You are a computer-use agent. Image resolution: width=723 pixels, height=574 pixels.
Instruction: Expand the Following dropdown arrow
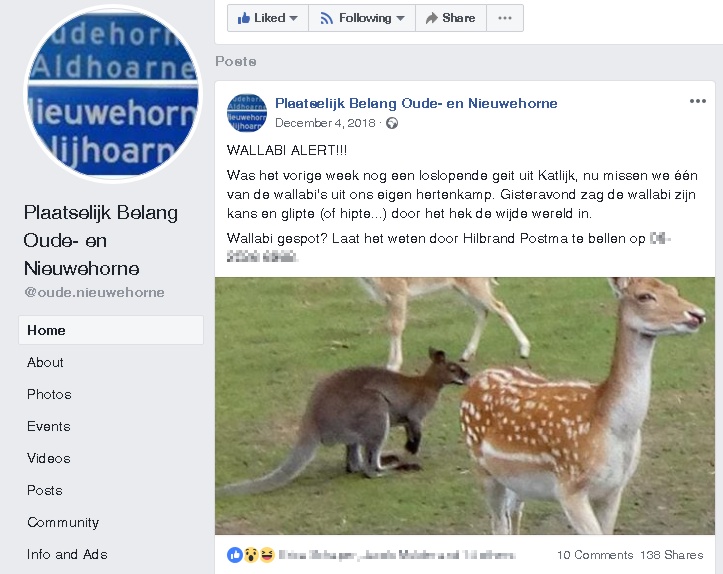[400, 18]
